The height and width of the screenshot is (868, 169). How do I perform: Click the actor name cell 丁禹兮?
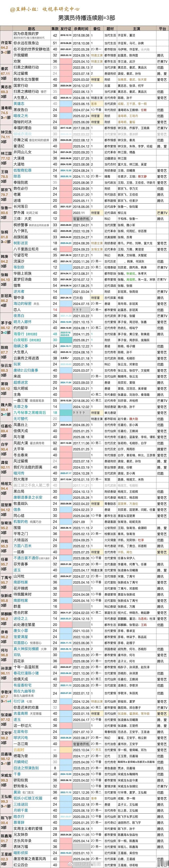6,578
